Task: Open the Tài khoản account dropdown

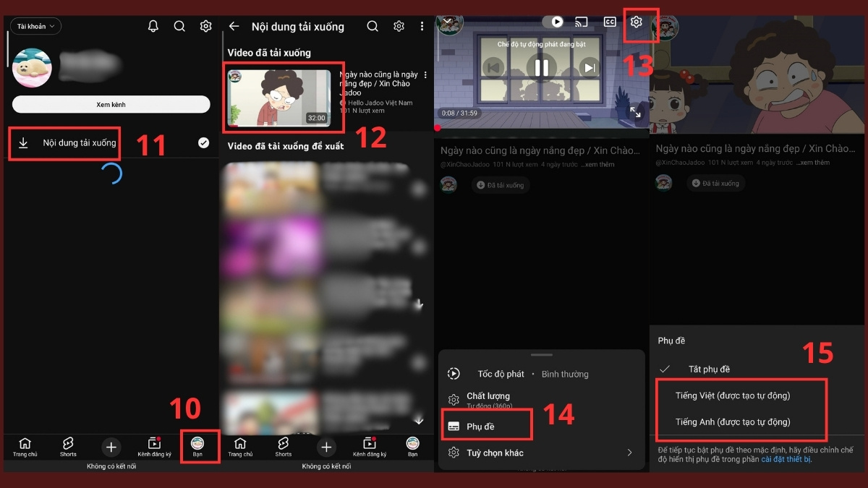Action: 35,27
